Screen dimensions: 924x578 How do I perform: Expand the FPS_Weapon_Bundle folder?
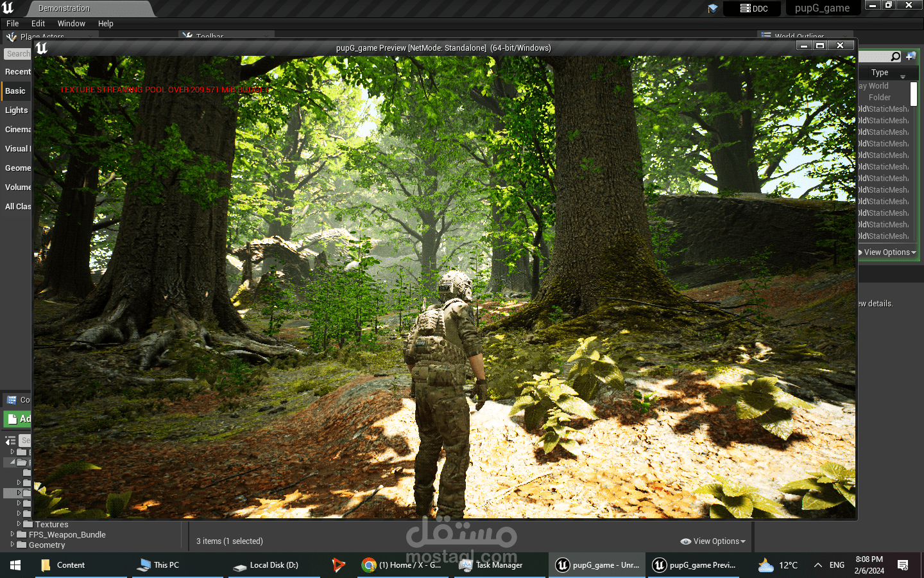click(x=12, y=534)
